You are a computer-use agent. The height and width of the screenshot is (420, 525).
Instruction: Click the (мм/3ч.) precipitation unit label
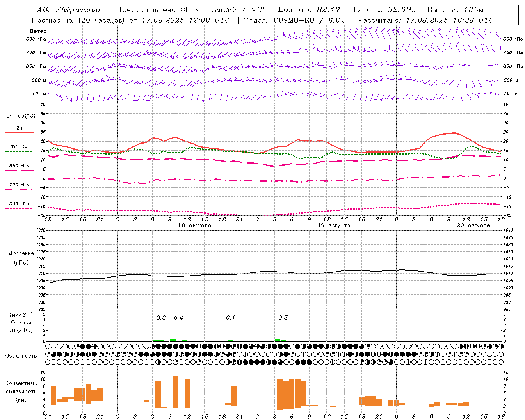coord(21,315)
